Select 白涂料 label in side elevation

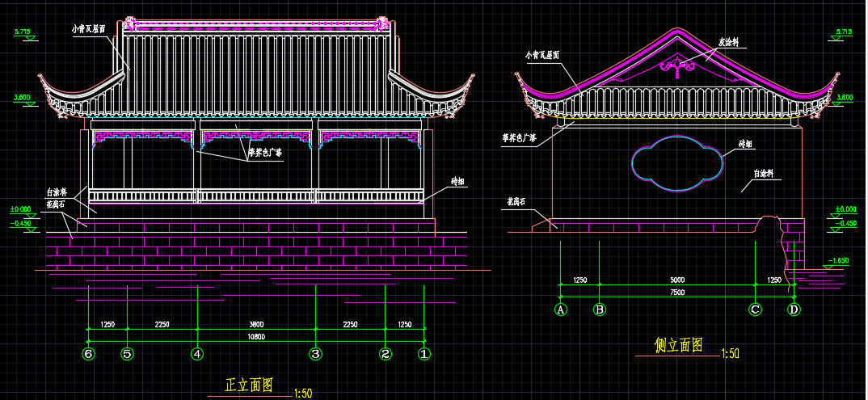click(x=764, y=175)
